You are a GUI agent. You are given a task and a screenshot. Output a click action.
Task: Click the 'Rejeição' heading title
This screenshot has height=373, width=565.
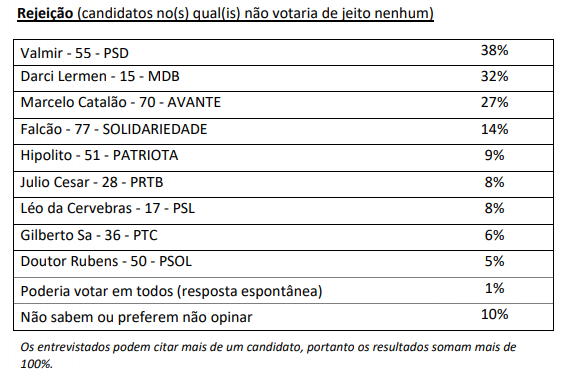click(x=225, y=13)
